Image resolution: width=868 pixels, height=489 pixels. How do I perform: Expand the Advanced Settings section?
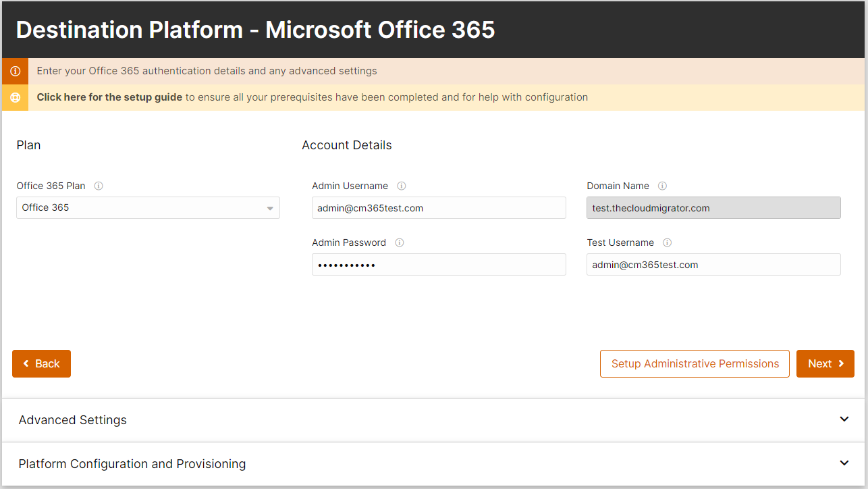(x=434, y=419)
